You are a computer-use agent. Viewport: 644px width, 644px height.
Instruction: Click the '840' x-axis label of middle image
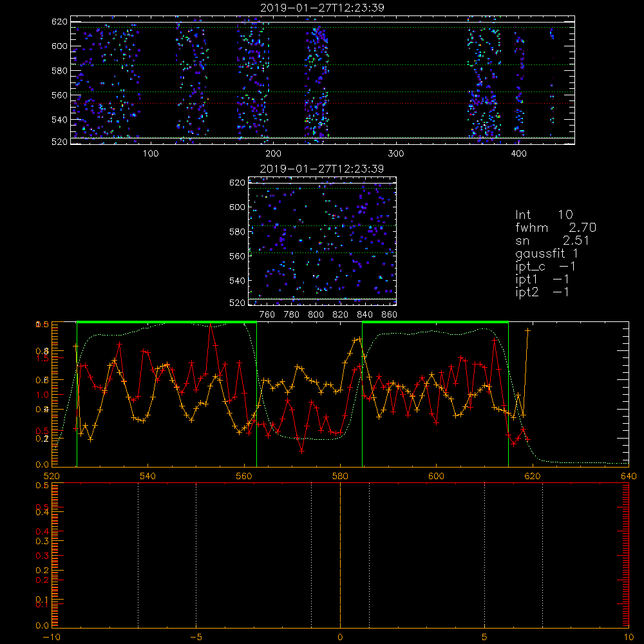[x=365, y=315]
